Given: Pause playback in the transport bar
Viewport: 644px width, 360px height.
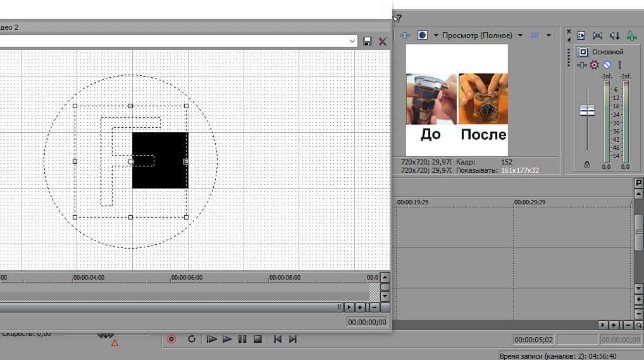Looking at the screenshot, I should (242, 339).
